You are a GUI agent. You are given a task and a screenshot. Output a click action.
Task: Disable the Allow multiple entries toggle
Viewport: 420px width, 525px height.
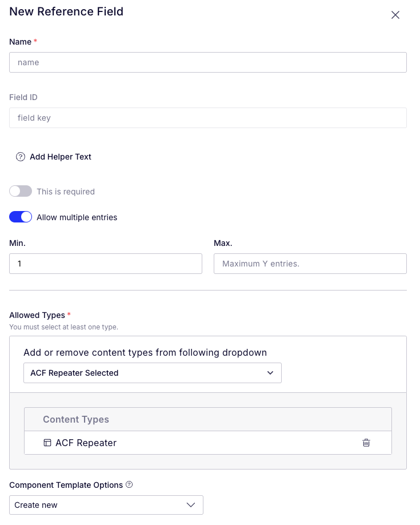21,217
